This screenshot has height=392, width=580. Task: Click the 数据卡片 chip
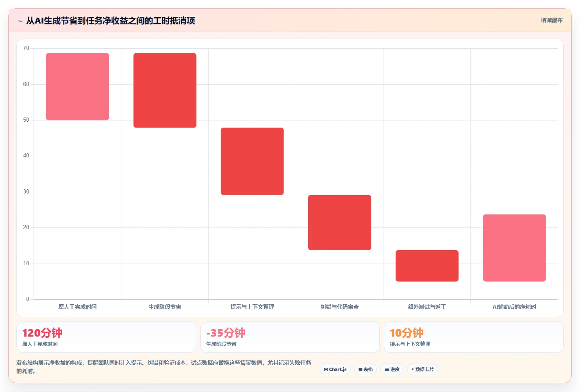(x=423, y=369)
